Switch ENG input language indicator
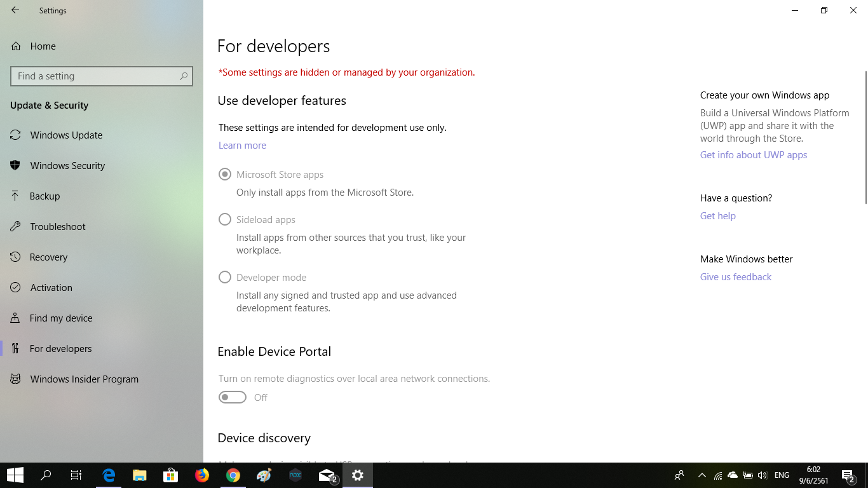 pyautogui.click(x=782, y=475)
